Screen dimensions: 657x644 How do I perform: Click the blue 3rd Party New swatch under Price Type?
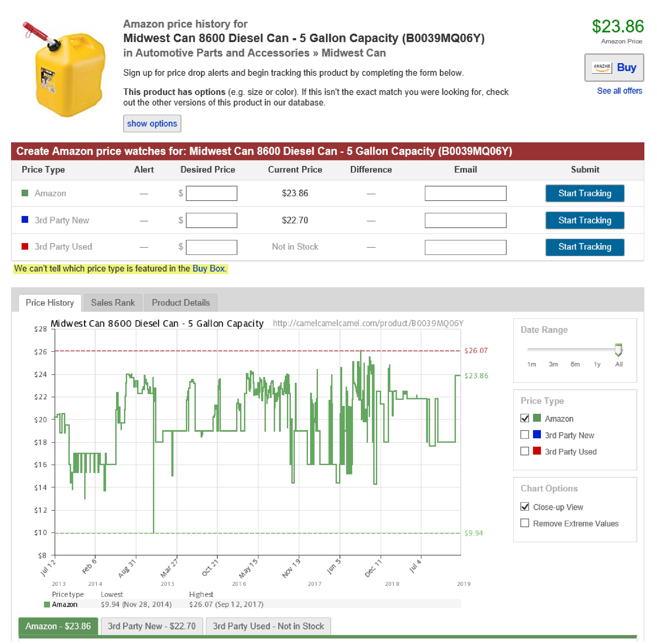coord(537,434)
